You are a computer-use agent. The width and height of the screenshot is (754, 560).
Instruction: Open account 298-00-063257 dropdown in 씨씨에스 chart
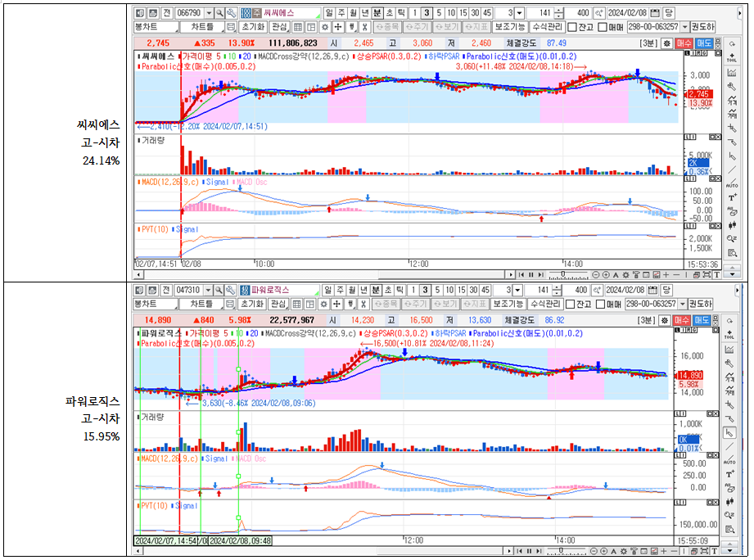(684, 27)
